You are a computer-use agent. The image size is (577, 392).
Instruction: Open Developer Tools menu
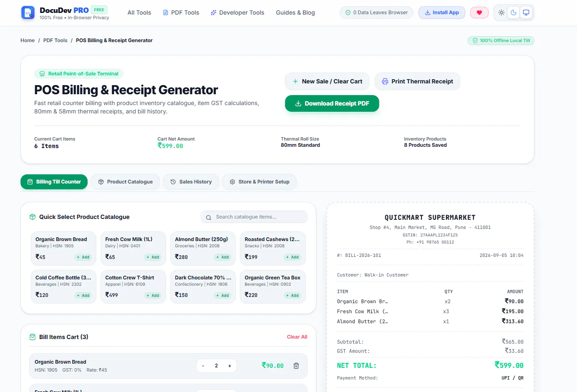coord(237,13)
